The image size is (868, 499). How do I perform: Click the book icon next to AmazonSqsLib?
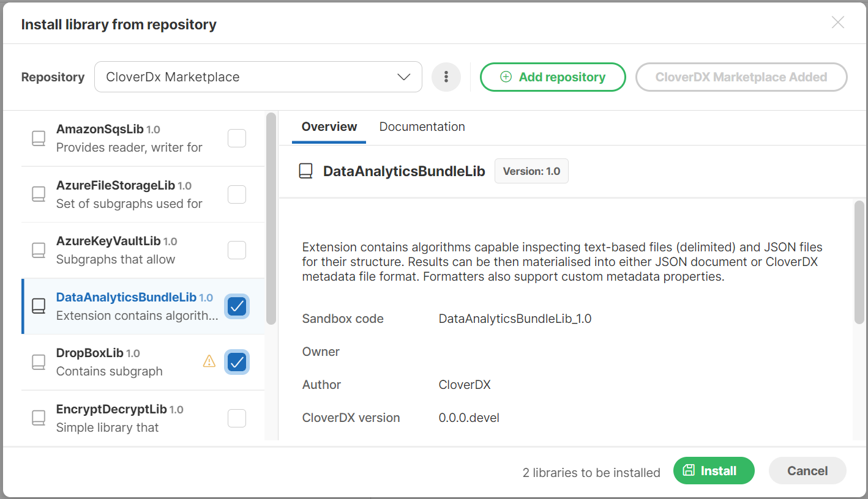click(x=38, y=138)
